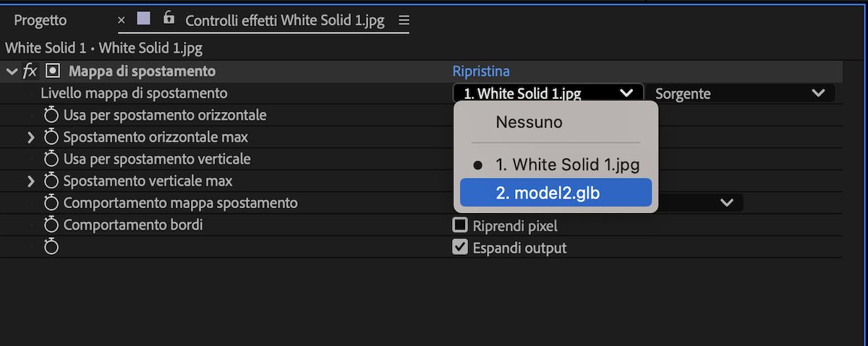Toggle stopwatch for Usa per spostamento verticale
Image resolution: width=868 pixels, height=346 pixels.
pyautogui.click(x=51, y=159)
